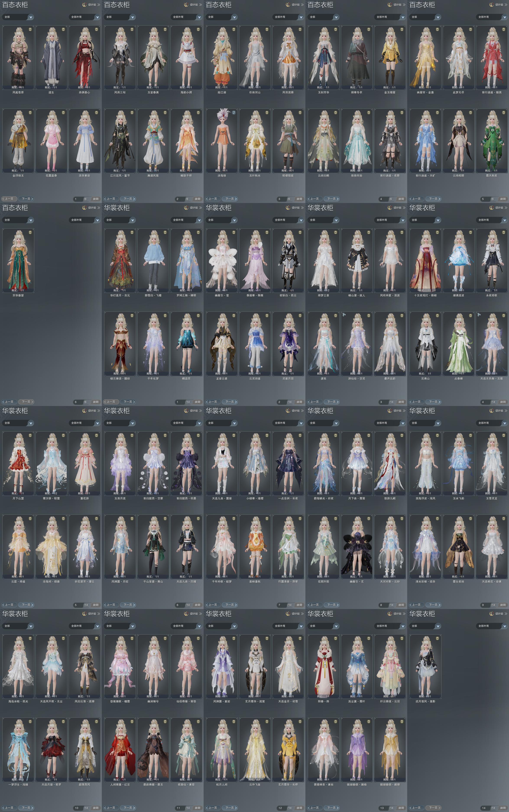Click trash icon on 迟月翡凤·莲影 card
The image size is (509, 812).
point(437,638)
